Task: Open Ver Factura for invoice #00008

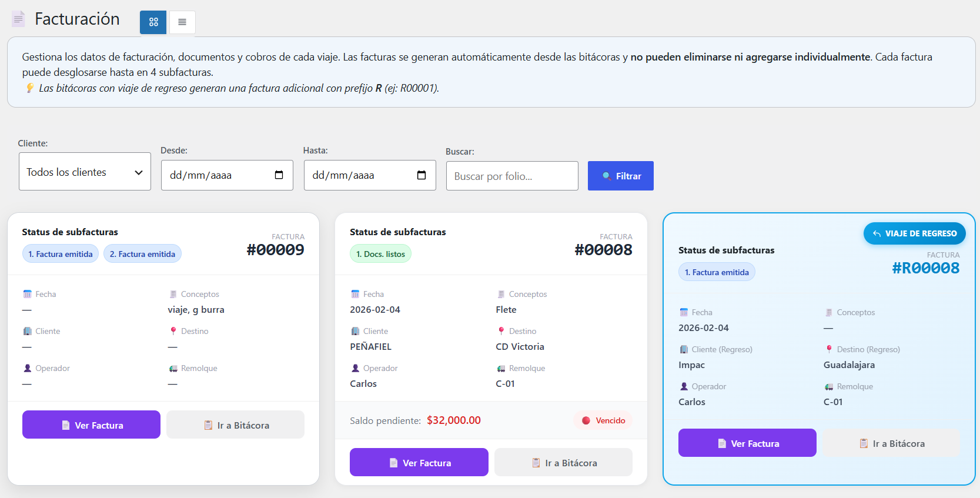Action: pyautogui.click(x=419, y=462)
